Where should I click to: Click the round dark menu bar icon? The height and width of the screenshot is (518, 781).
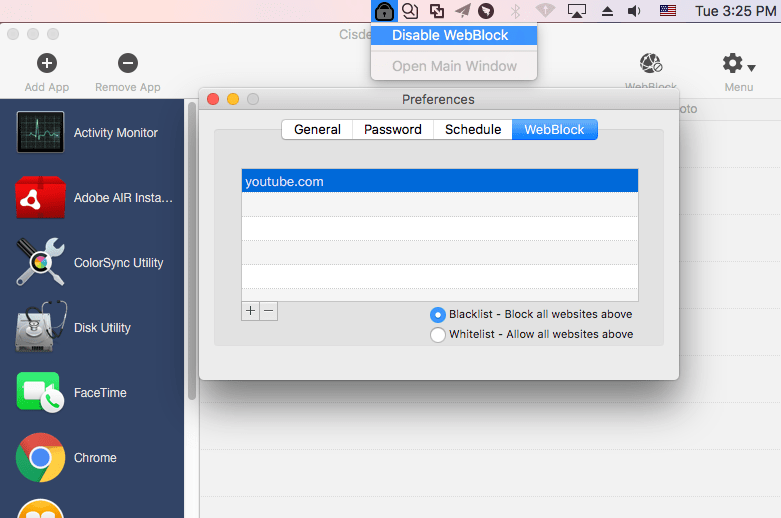(486, 11)
